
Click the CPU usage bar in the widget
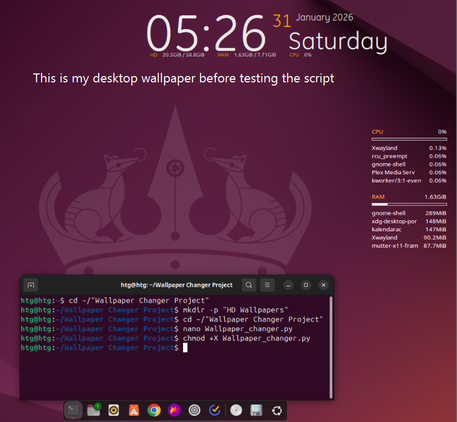click(x=409, y=139)
